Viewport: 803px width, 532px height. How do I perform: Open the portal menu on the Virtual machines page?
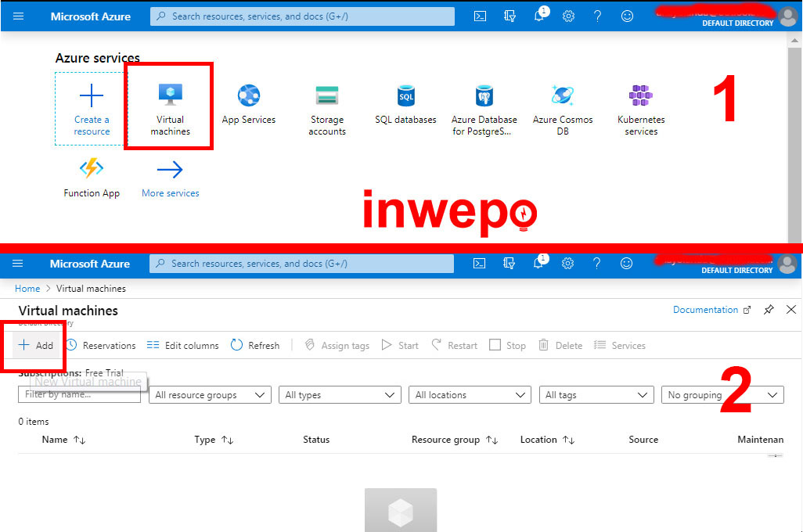18,263
